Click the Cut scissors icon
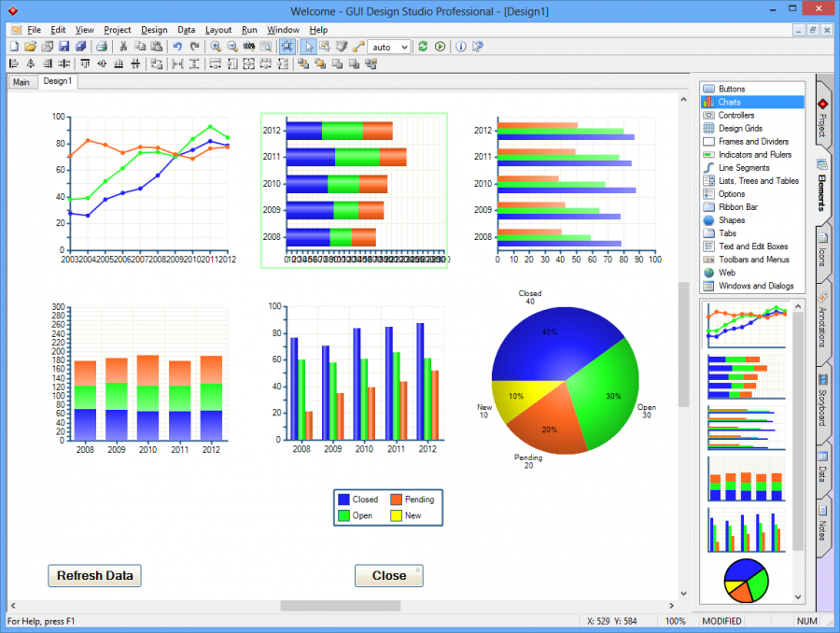 click(x=123, y=47)
